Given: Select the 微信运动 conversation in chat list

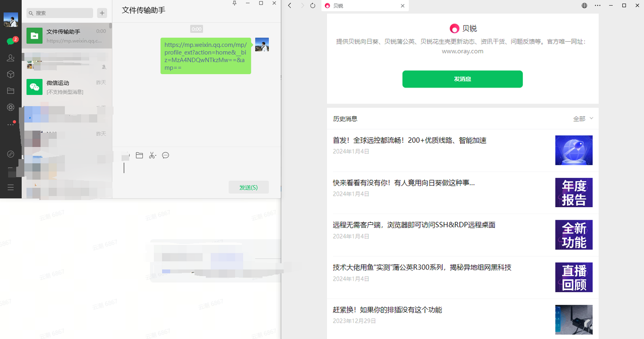Looking at the screenshot, I should (x=66, y=87).
